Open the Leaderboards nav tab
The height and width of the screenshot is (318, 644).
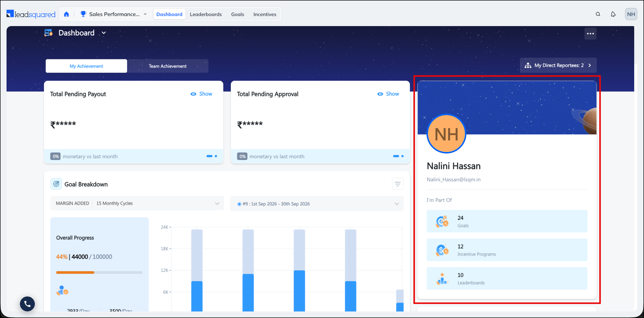206,14
